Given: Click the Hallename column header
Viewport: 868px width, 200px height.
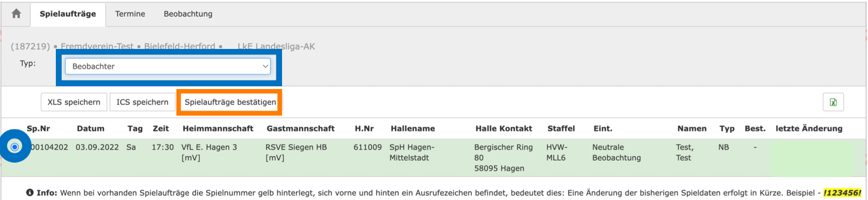Looking at the screenshot, I should coord(412,129).
